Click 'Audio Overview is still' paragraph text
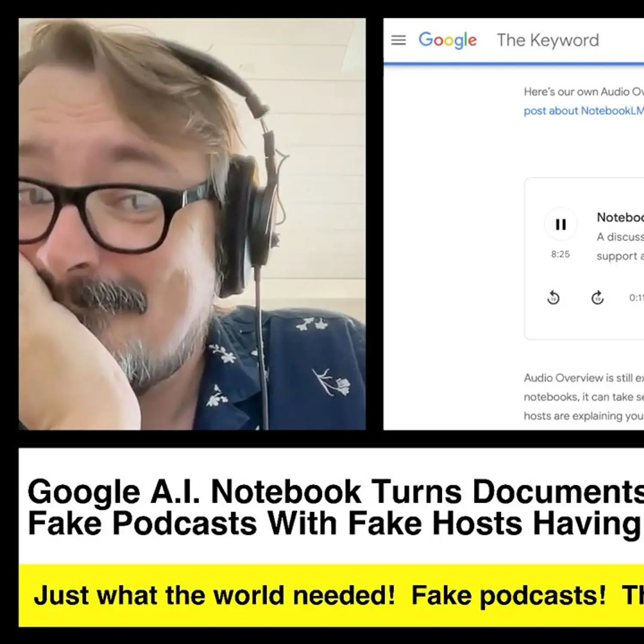 [x=583, y=378]
